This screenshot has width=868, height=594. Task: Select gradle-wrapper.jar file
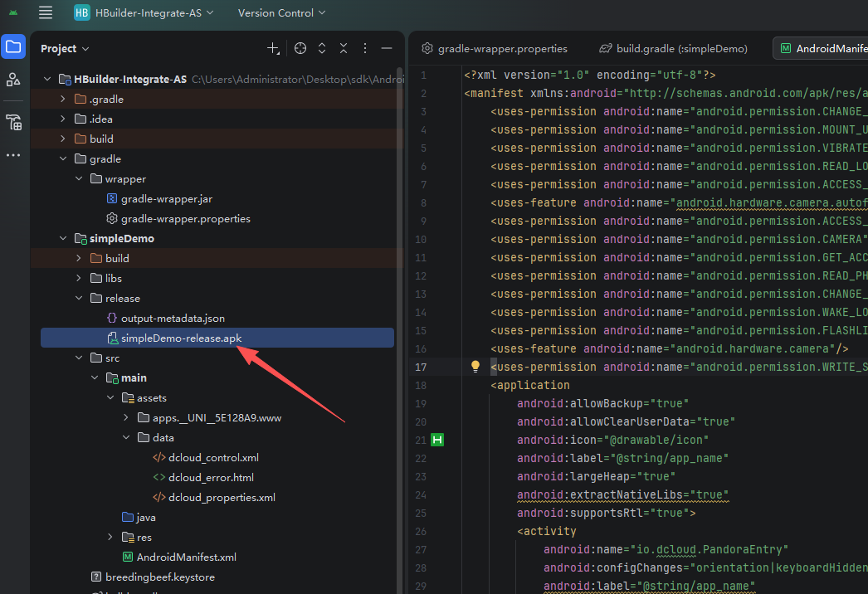pyautogui.click(x=167, y=199)
